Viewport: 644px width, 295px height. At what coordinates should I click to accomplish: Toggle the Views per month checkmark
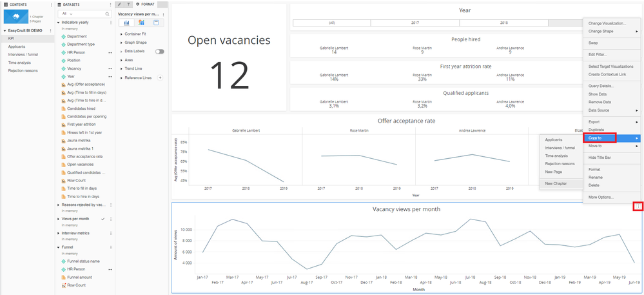pos(102,219)
